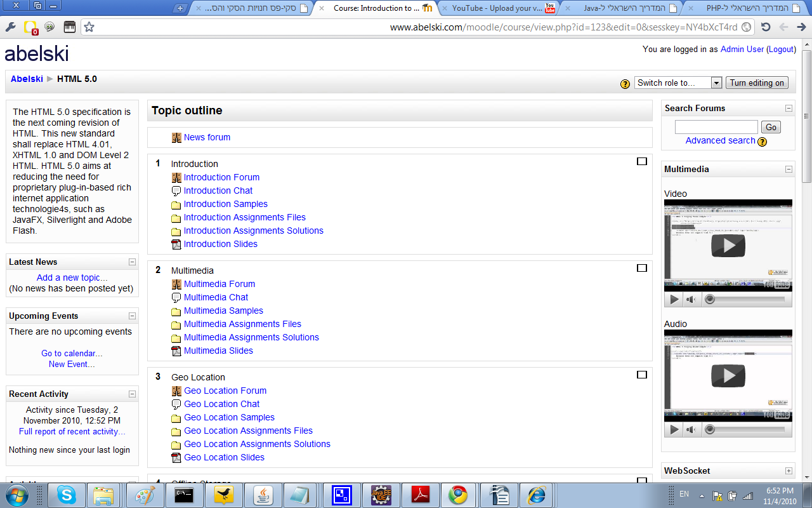Click the Introduction Slides PDF icon

point(176,244)
